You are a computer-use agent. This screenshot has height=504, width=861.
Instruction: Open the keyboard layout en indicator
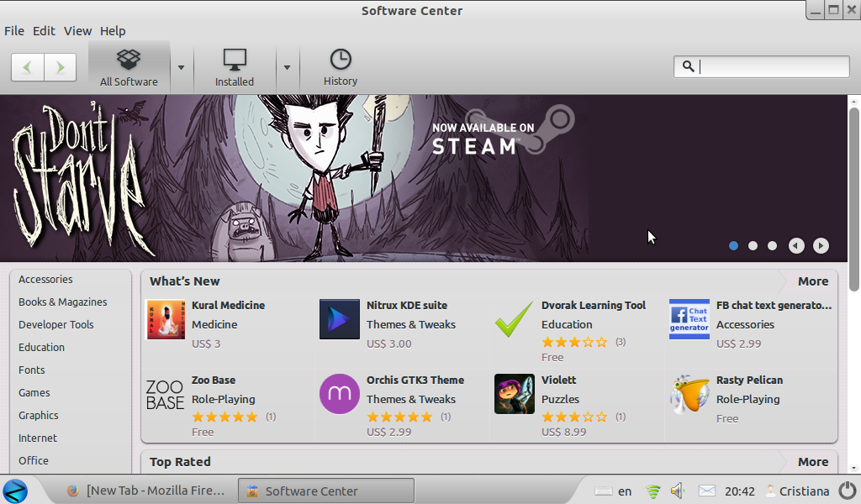click(x=613, y=491)
